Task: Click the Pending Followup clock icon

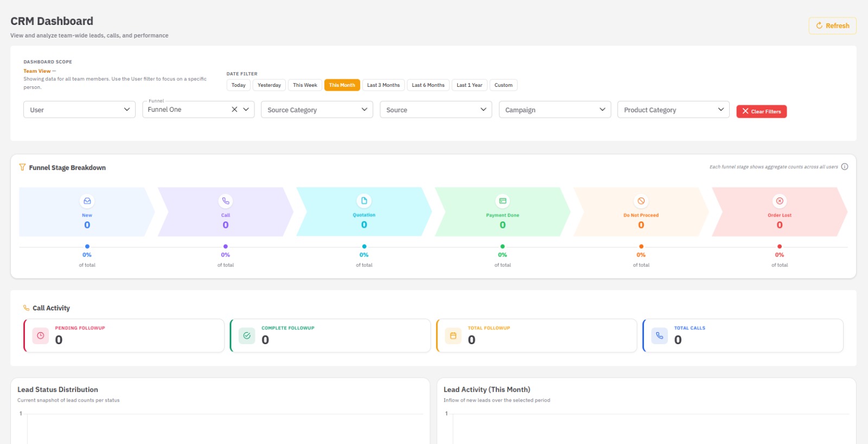Action: coord(41,335)
